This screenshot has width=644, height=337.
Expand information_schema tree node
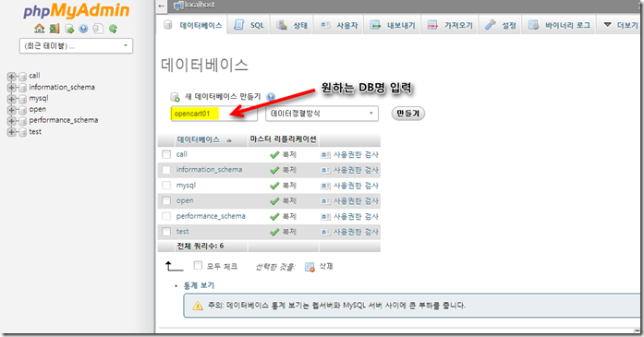point(11,88)
